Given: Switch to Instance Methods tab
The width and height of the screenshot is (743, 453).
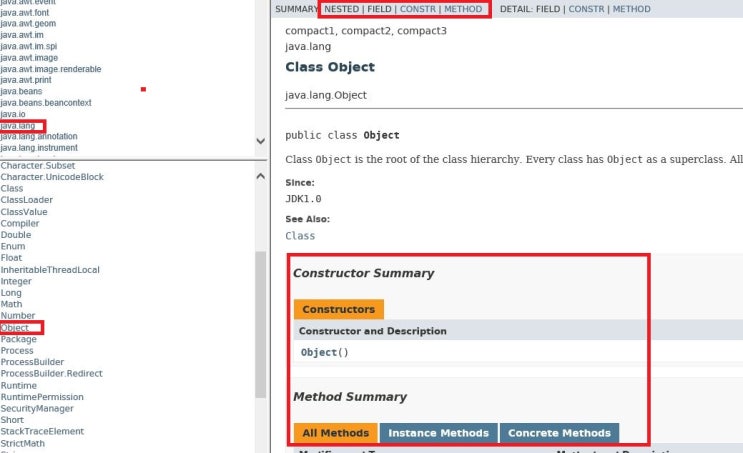Looking at the screenshot, I should pyautogui.click(x=438, y=433).
